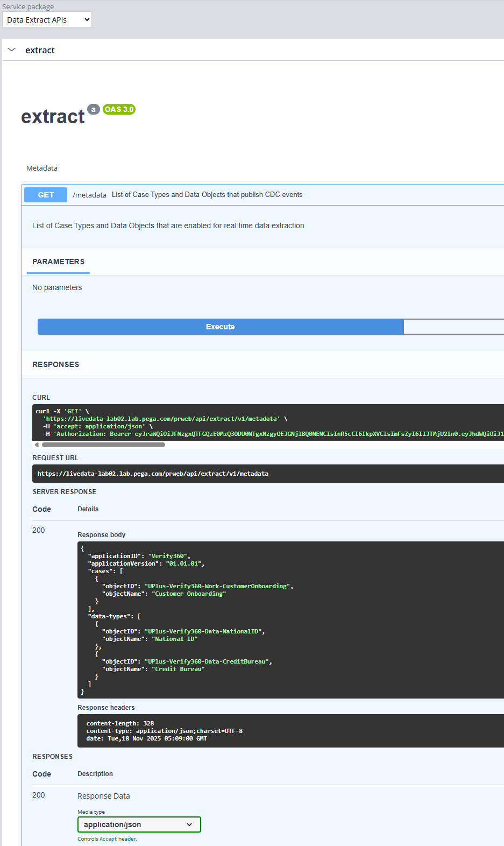This screenshot has height=846, width=504.
Task: Select the PARAMETERS tab
Action: [58, 262]
